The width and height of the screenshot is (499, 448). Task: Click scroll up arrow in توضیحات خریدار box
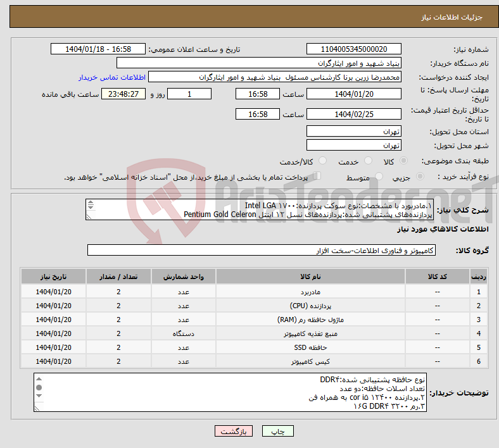point(39,378)
